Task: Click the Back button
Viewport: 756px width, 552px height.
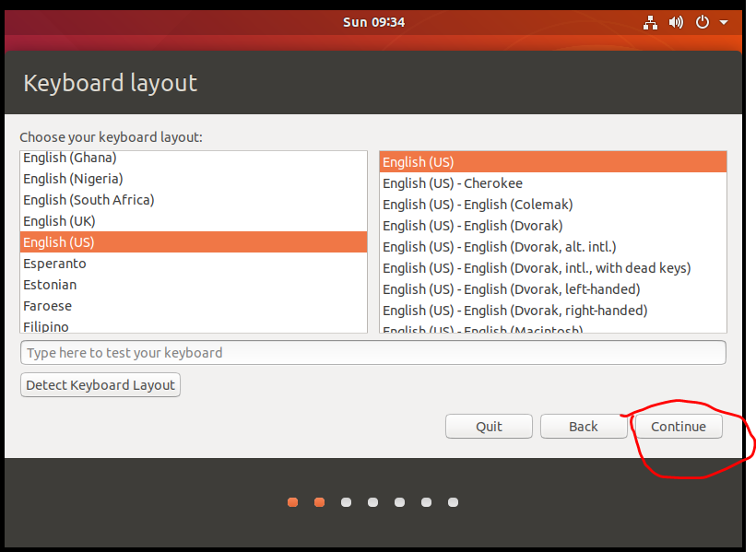Action: [x=584, y=426]
